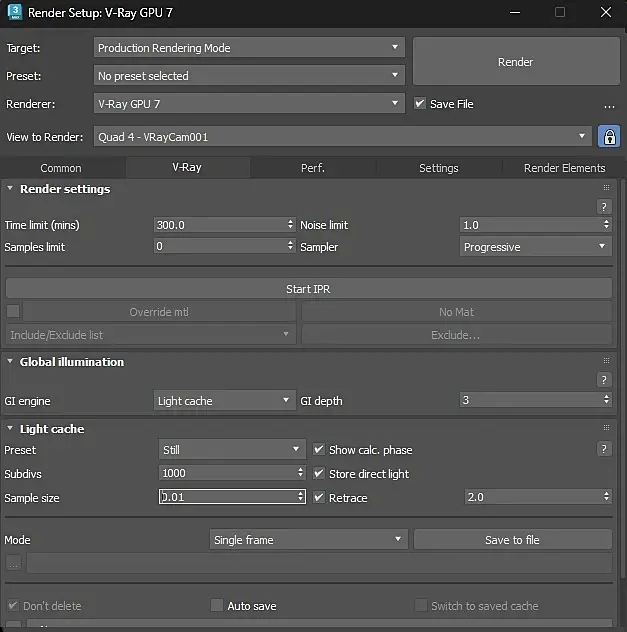Click the Light cache help question mark
The image size is (627, 632).
(x=604, y=449)
